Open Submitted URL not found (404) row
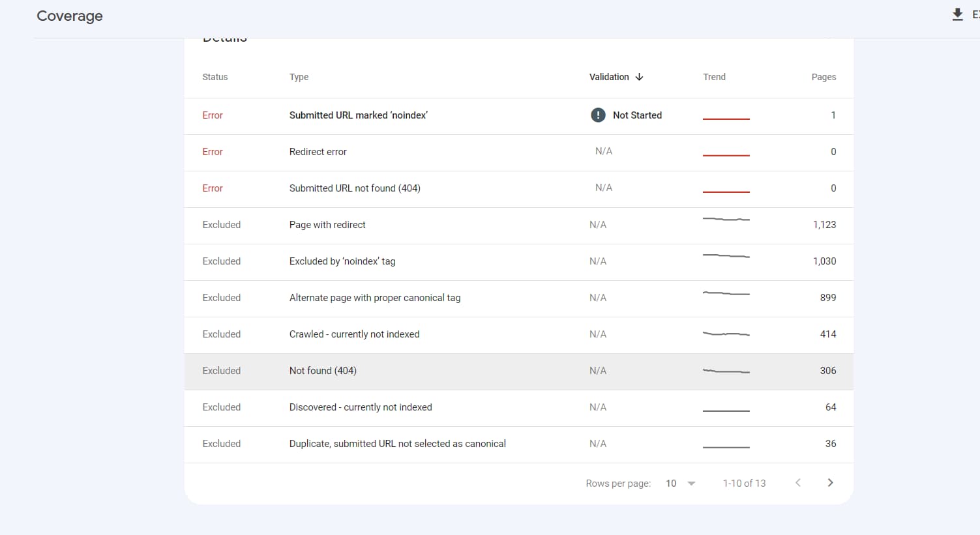The image size is (980, 535). [518, 189]
